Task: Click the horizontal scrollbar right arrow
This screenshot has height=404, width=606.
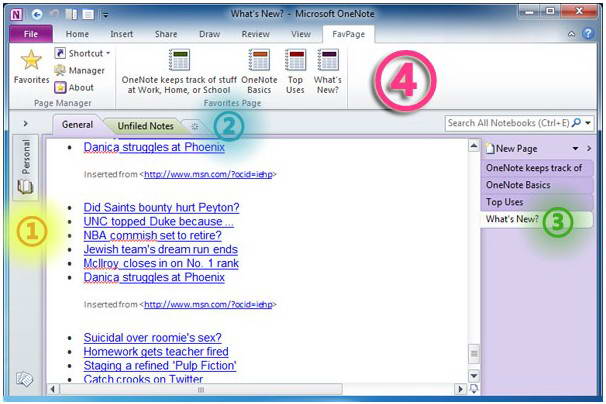Action: point(460,389)
